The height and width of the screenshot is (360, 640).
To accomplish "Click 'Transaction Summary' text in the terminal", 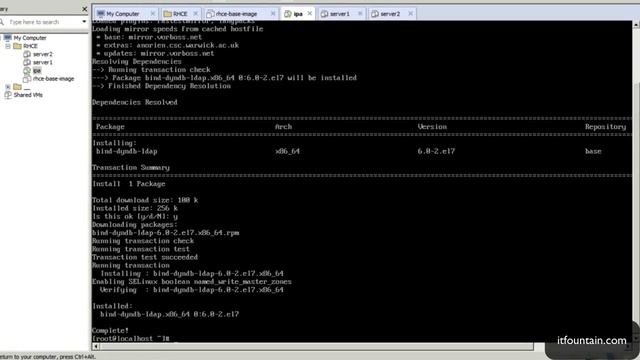I will click(x=131, y=167).
